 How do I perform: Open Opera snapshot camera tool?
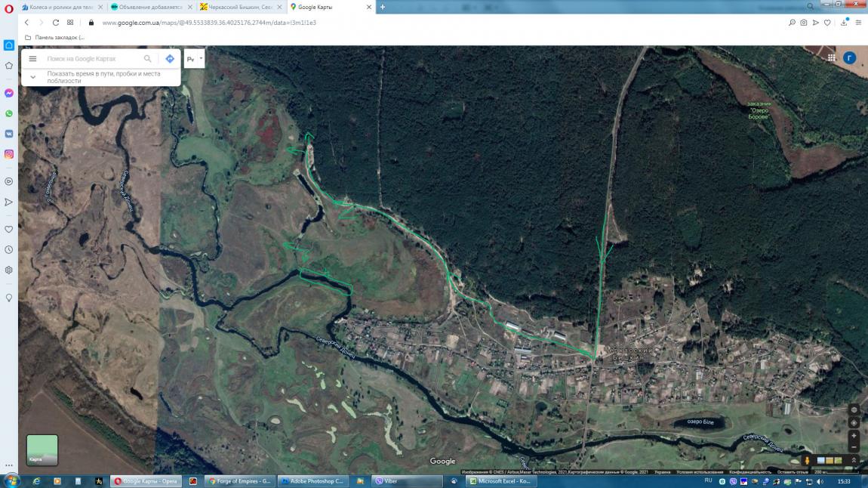[x=803, y=23]
